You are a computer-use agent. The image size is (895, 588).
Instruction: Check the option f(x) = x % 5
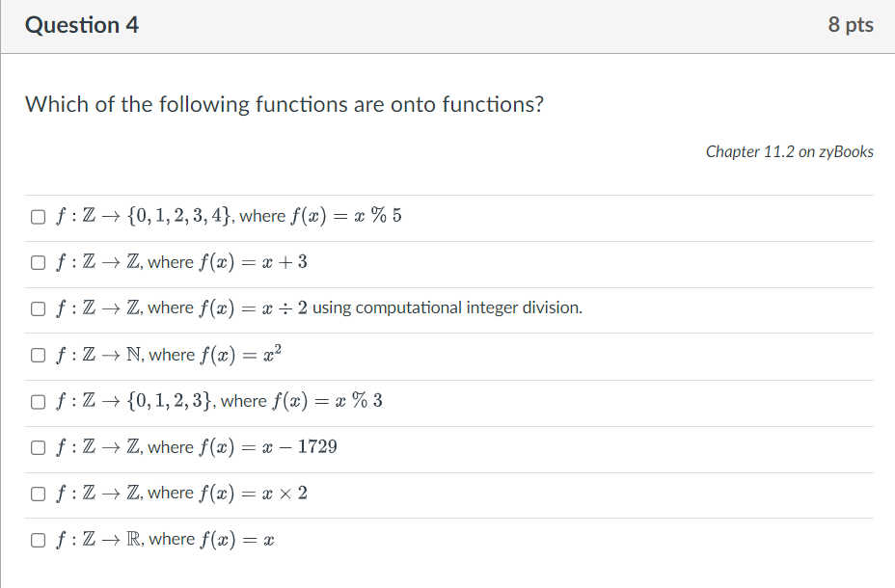coord(38,216)
